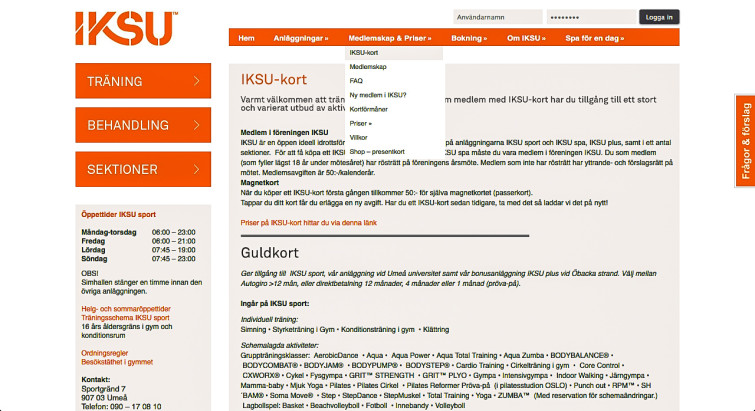
Task: Click the IKSU-kort page heading
Action: (x=273, y=79)
